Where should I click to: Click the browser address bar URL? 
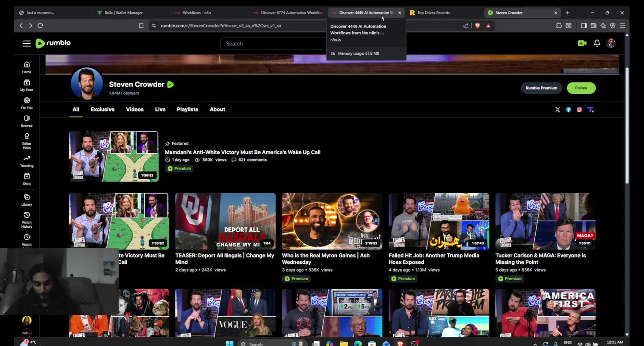[221, 25]
